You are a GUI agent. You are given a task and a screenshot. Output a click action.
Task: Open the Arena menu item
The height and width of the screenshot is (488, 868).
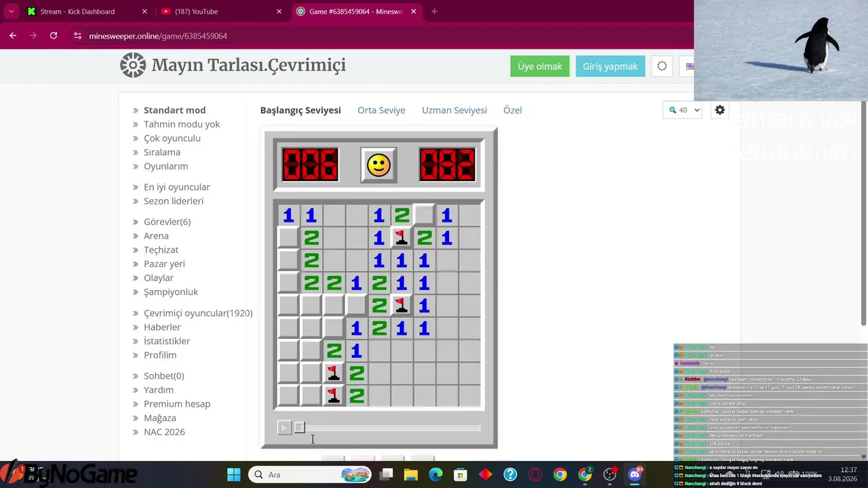(156, 236)
